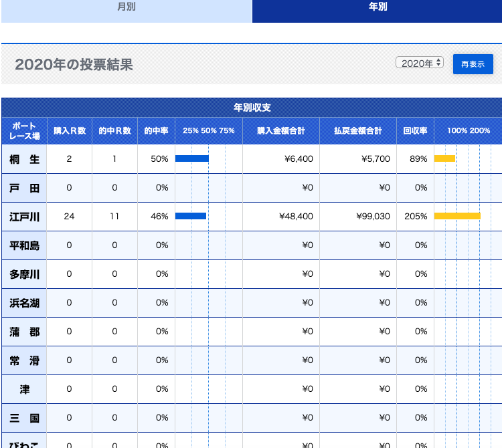The height and width of the screenshot is (448, 502).
Task: Click the 89% recovery rate value
Action: tap(418, 159)
